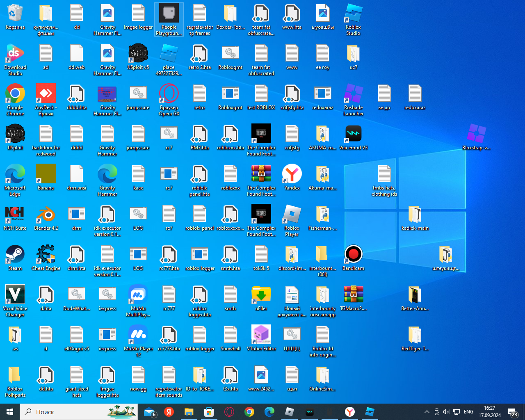Open the kadick-main folder
This screenshot has height=420, width=525.
415,215
